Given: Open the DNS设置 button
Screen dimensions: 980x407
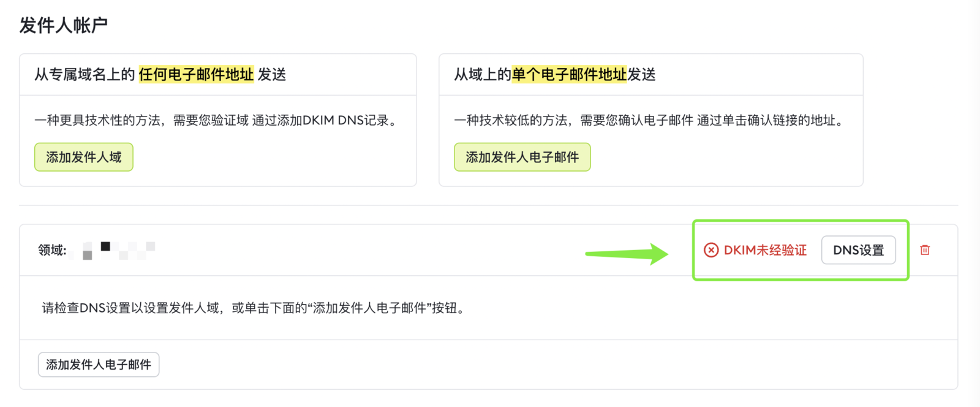Looking at the screenshot, I should (858, 250).
